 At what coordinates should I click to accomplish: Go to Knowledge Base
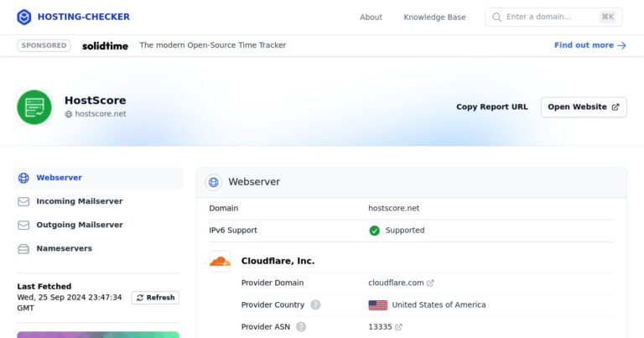[434, 18]
